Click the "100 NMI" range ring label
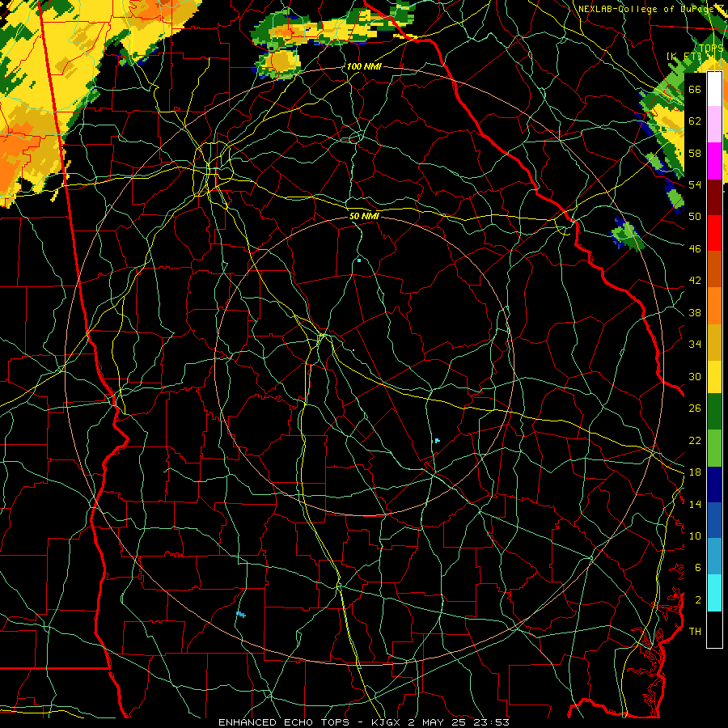The height and width of the screenshot is (728, 728). coord(364,66)
